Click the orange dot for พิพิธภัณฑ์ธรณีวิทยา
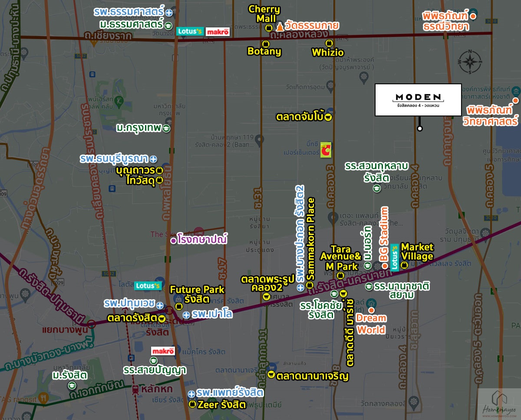Screen dimensions: 521x420 (x=473, y=16)
